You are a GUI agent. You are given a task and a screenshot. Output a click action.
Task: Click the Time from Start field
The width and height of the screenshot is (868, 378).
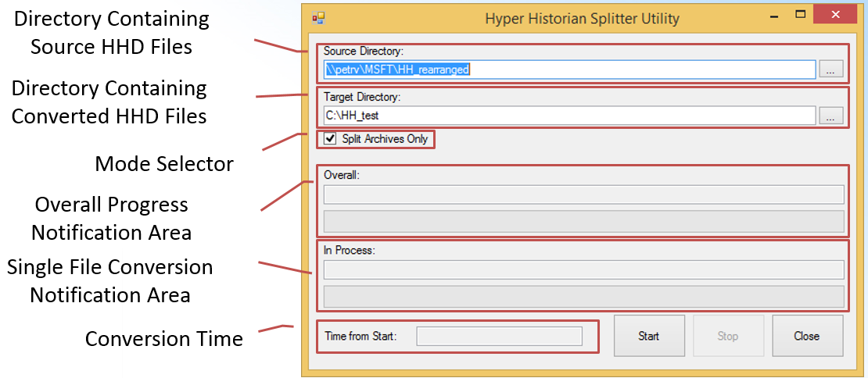click(500, 336)
